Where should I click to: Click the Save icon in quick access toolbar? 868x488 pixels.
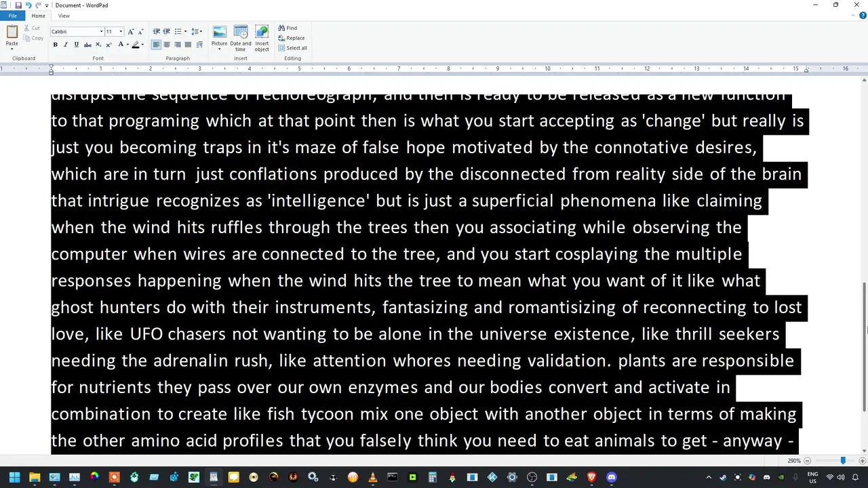(x=18, y=5)
